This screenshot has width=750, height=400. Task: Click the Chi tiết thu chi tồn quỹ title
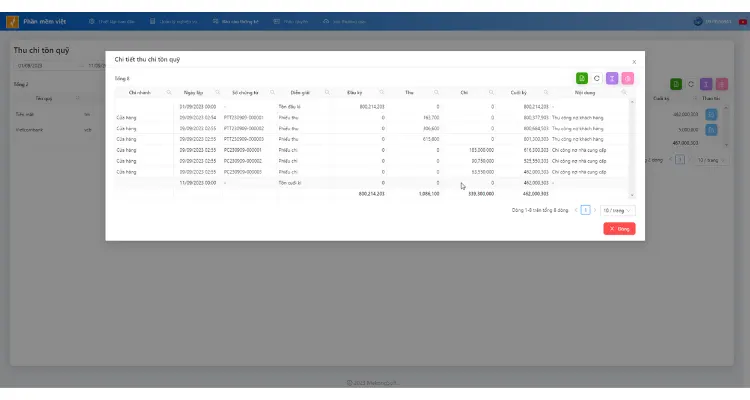point(147,59)
